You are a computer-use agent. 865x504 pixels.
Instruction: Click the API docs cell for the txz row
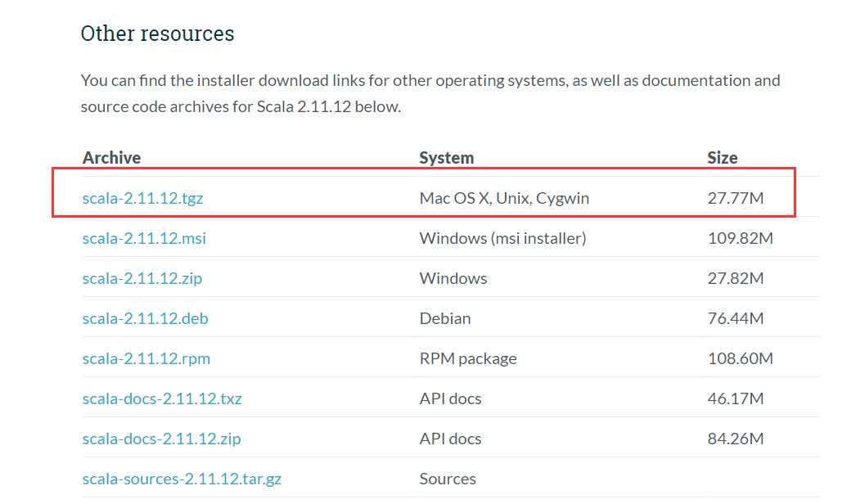tap(450, 398)
